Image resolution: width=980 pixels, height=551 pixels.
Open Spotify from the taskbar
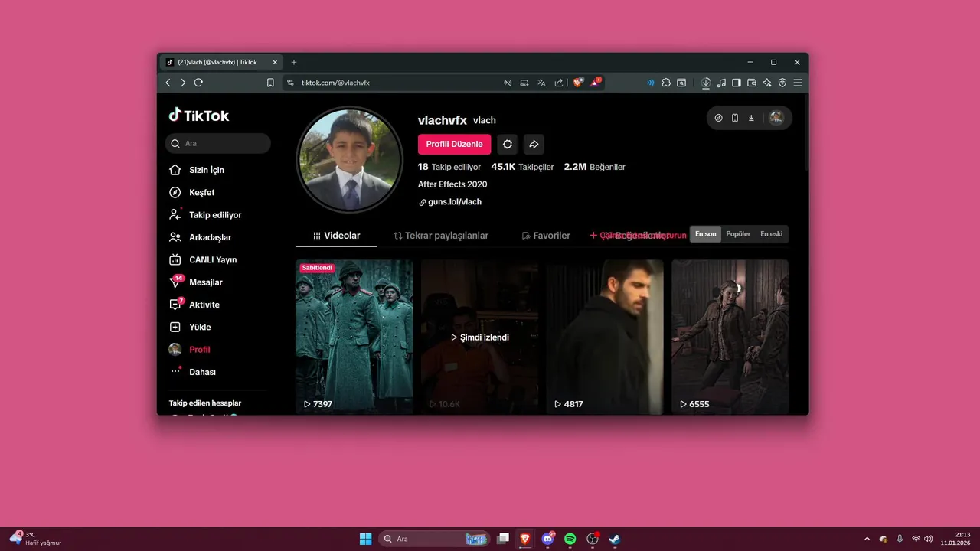(570, 539)
